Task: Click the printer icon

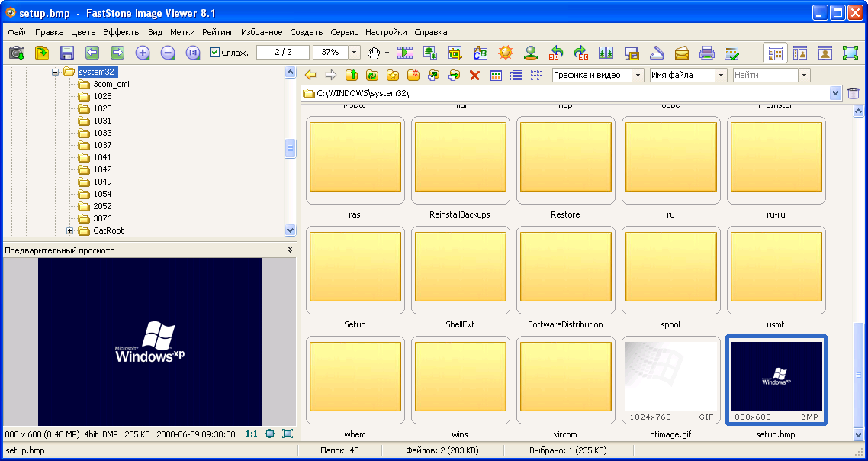Action: (707, 53)
